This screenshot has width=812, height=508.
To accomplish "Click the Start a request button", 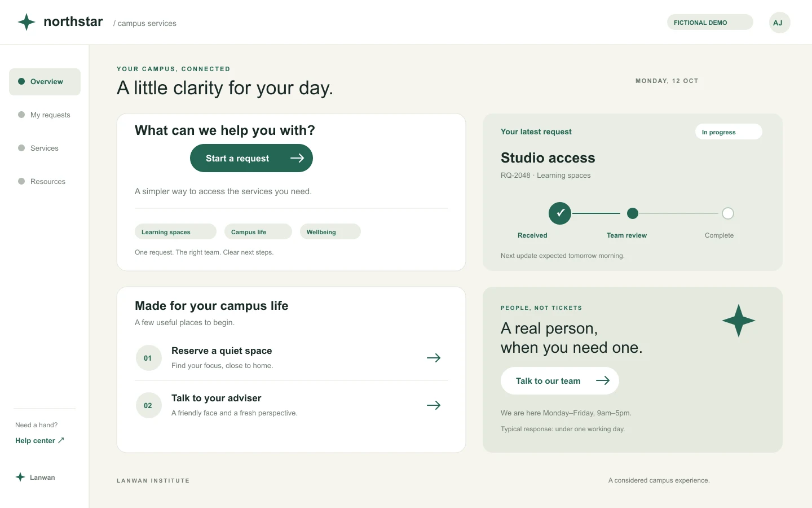I will coord(251,158).
